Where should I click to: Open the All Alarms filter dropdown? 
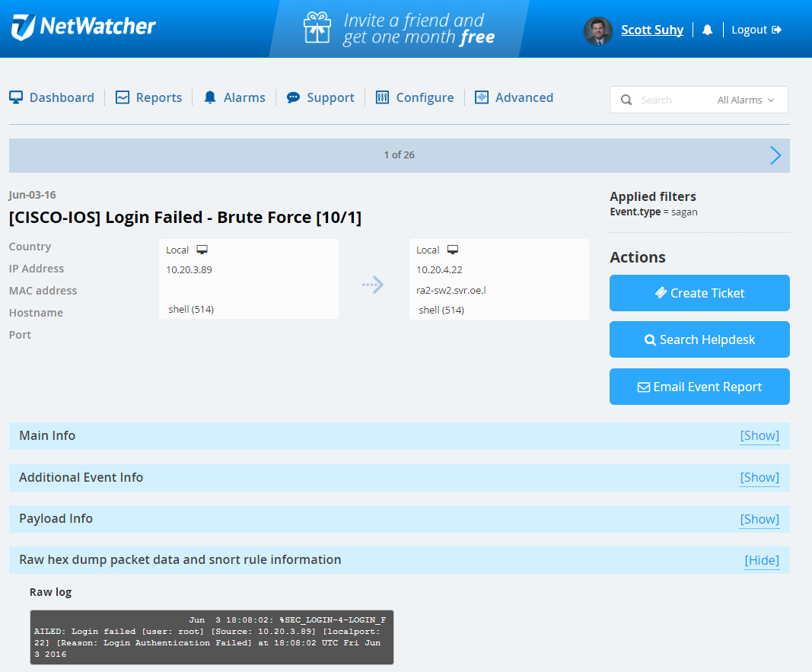point(745,100)
